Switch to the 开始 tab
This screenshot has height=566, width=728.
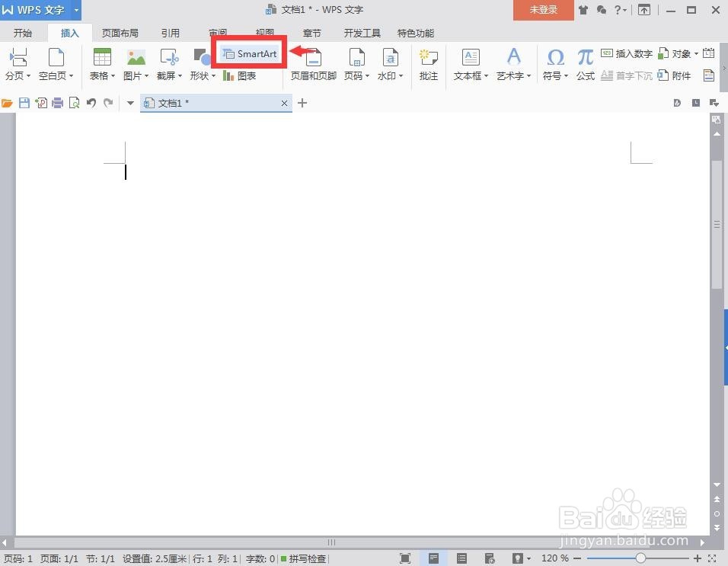pos(23,33)
